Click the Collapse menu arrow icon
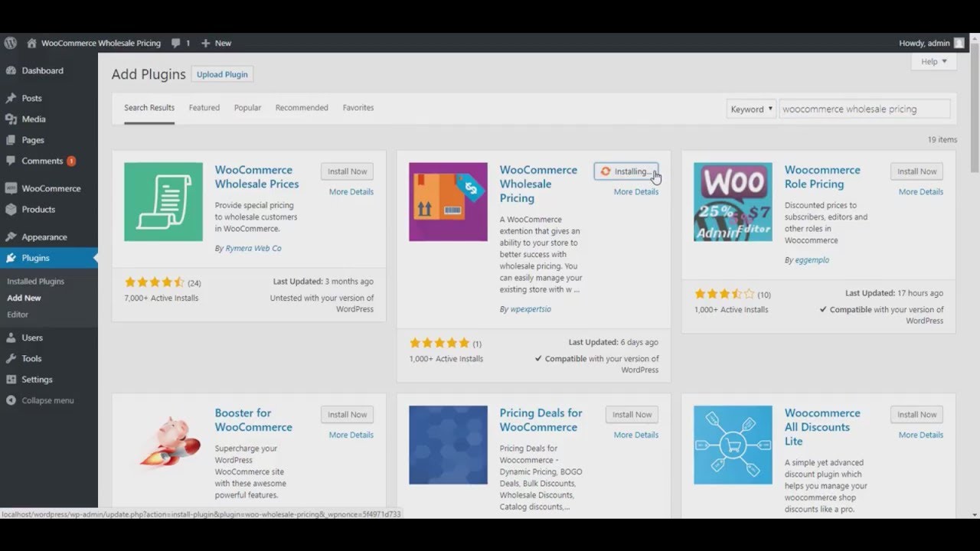Image resolution: width=980 pixels, height=551 pixels. click(11, 400)
